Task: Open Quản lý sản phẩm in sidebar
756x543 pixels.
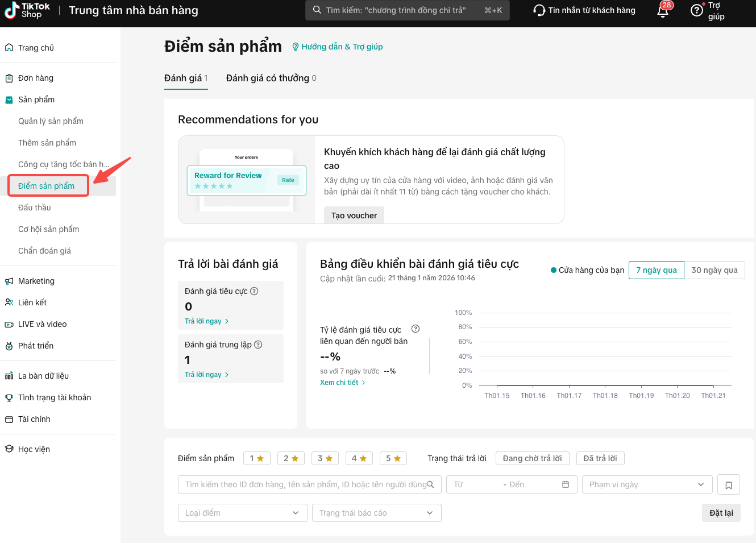Action: coord(51,121)
